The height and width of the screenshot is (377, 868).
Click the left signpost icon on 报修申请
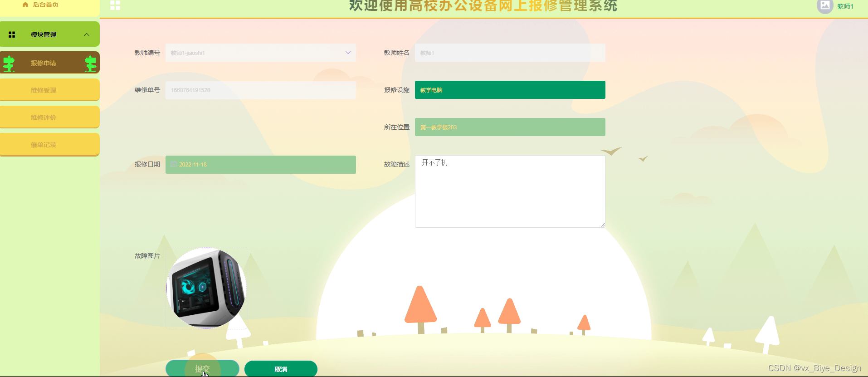click(9, 64)
